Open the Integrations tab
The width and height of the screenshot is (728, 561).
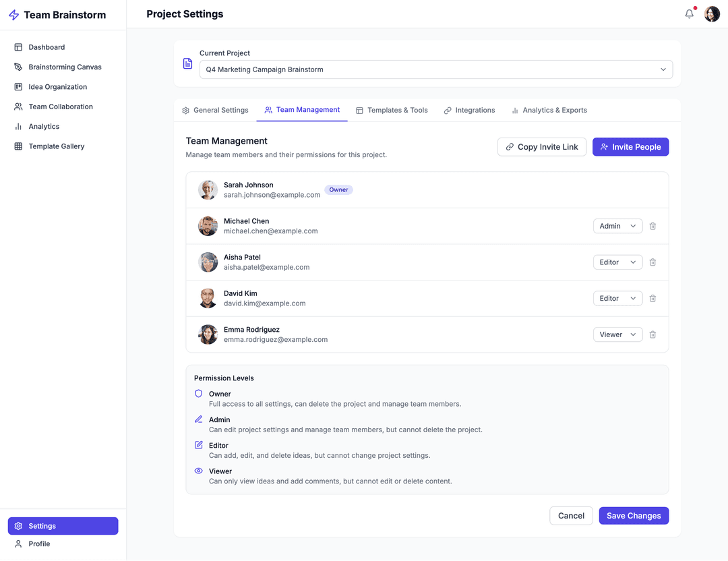pyautogui.click(x=469, y=110)
